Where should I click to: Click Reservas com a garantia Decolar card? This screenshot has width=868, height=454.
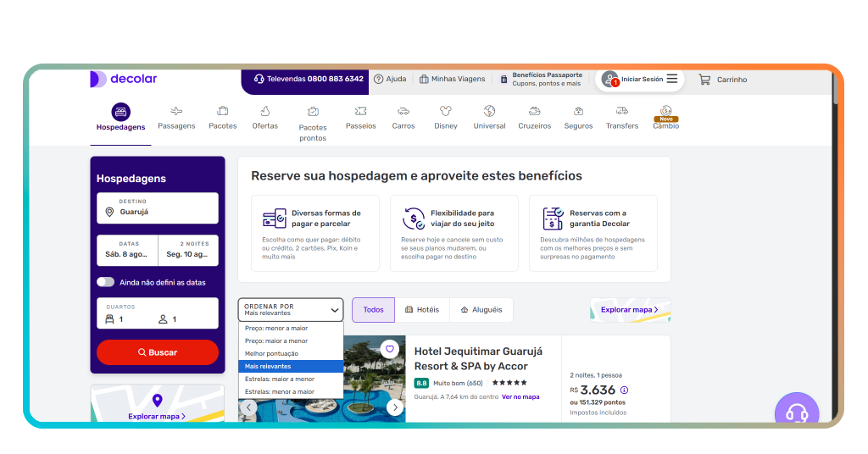pyautogui.click(x=593, y=233)
